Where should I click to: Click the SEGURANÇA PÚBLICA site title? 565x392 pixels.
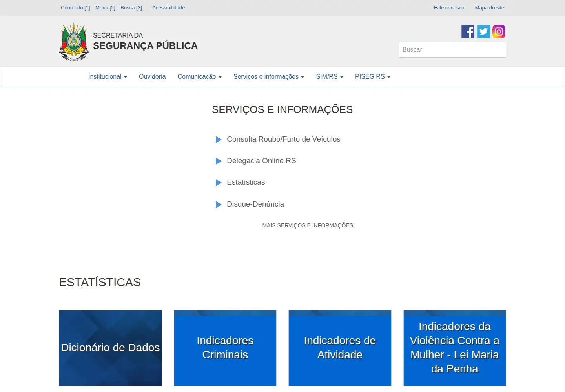coord(145,46)
